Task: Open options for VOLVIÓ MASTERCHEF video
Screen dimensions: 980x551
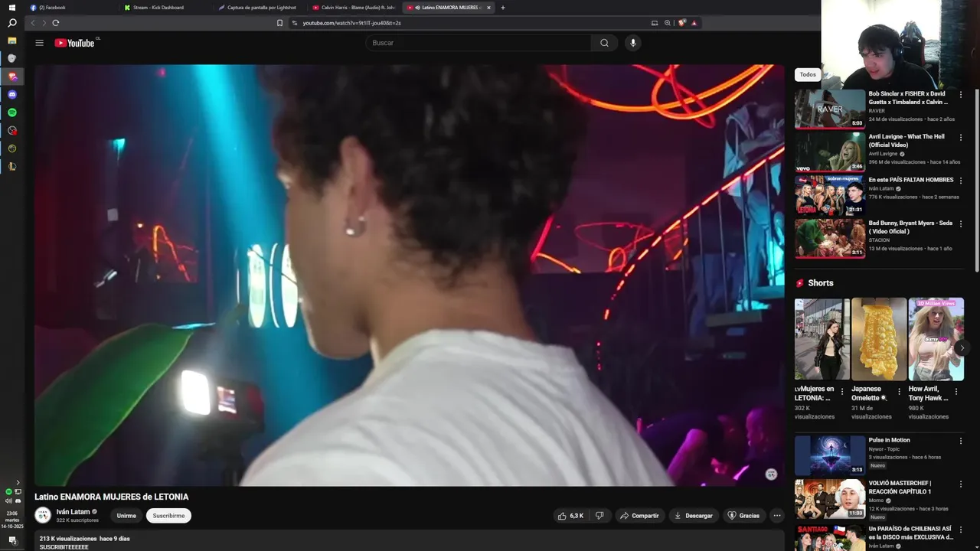Action: (x=961, y=484)
